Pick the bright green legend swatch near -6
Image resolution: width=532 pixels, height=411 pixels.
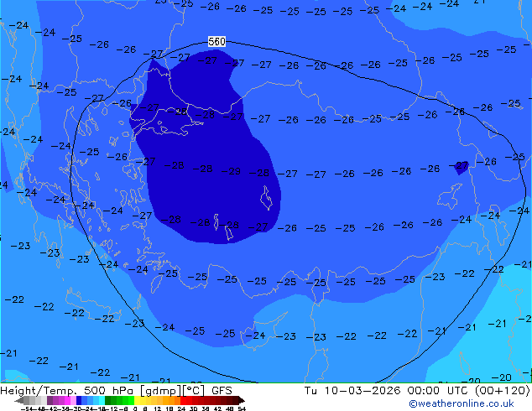(x=131, y=400)
